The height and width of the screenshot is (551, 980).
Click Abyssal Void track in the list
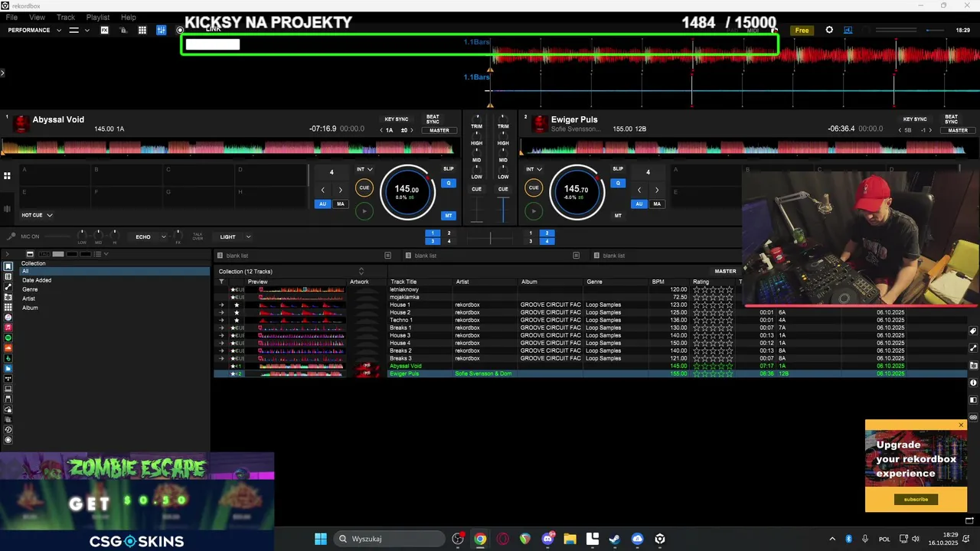[x=406, y=366]
